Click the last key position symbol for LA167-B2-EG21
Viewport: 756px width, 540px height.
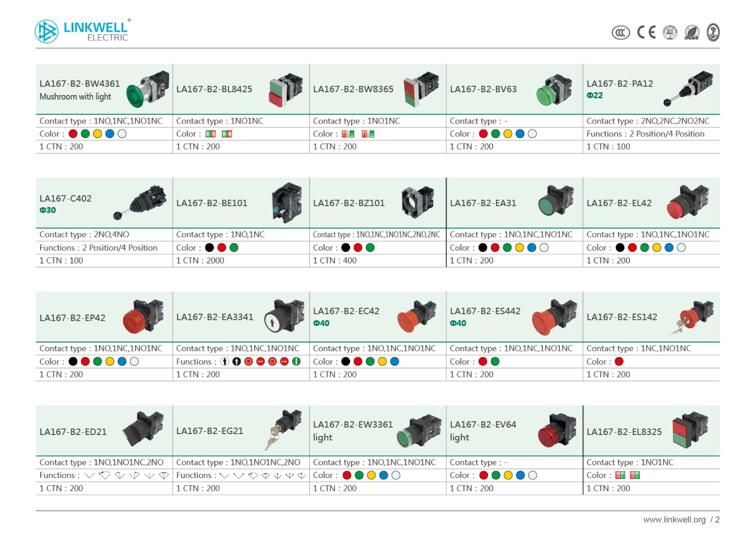point(301,476)
